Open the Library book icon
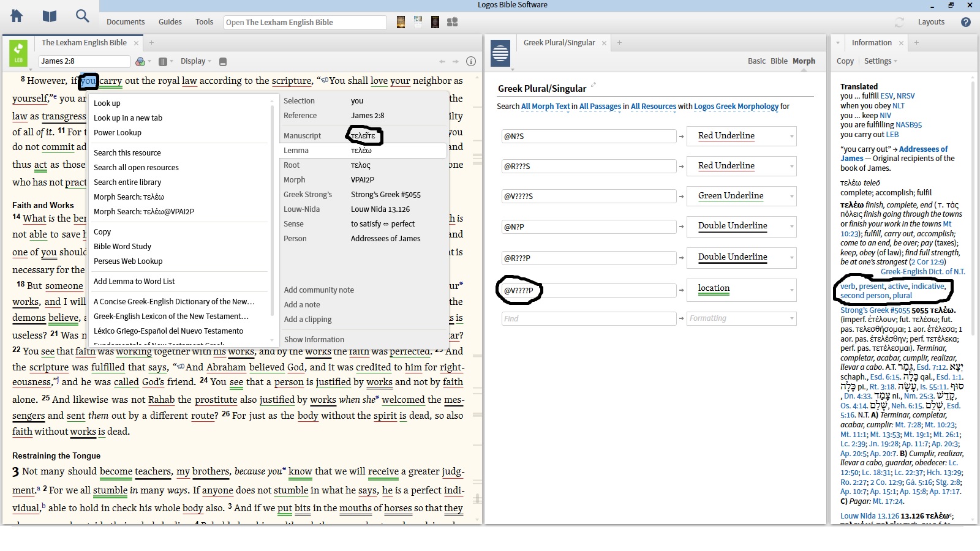Image resolution: width=980 pixels, height=551 pixels. (50, 16)
